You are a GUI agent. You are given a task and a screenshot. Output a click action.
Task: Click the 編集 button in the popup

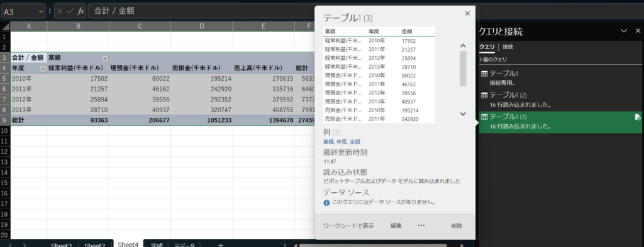[x=396, y=226]
